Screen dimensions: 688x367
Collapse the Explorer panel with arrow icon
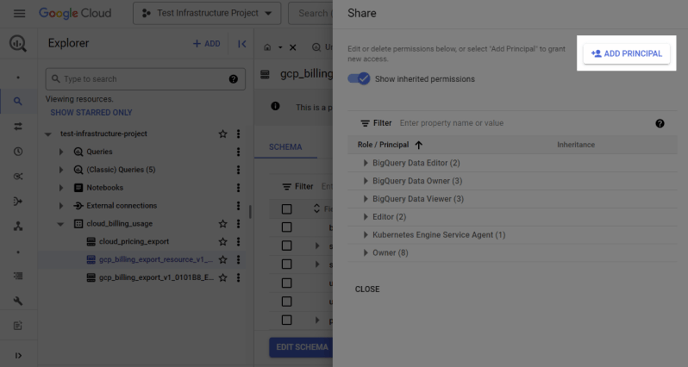[x=242, y=43]
